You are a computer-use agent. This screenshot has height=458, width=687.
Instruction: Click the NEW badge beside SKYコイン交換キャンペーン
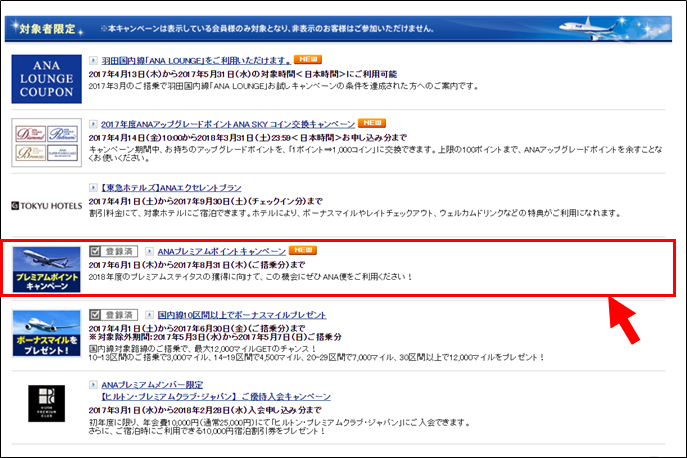click(x=372, y=123)
